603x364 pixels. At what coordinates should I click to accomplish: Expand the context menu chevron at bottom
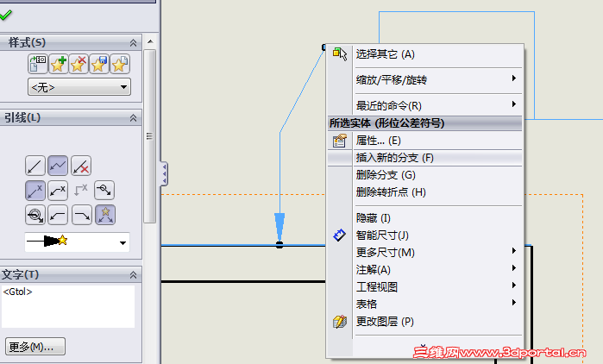coord(423,347)
